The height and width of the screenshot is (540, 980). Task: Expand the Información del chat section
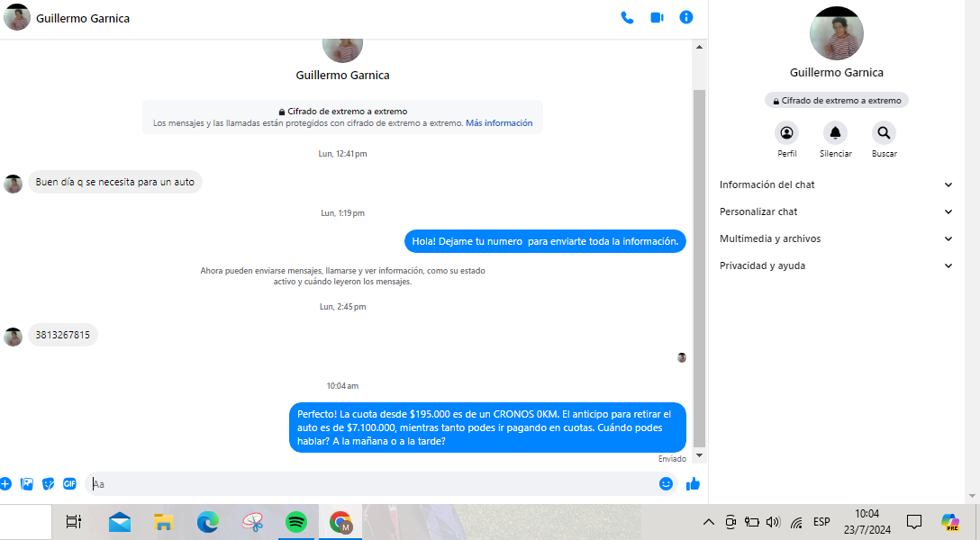coord(835,184)
